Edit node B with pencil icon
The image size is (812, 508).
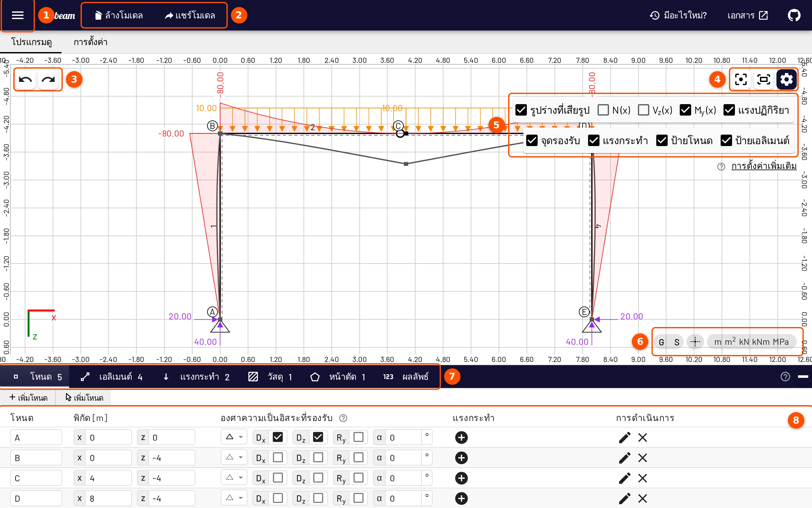click(x=625, y=458)
